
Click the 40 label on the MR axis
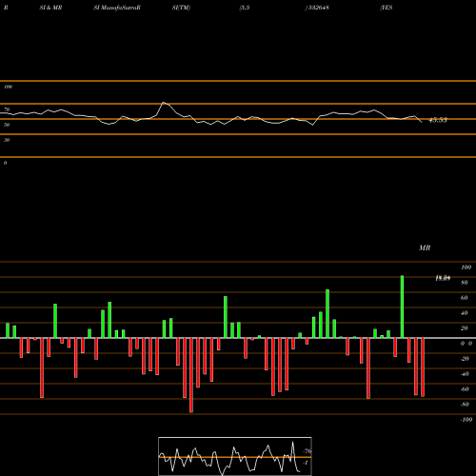pyautogui.click(x=465, y=313)
